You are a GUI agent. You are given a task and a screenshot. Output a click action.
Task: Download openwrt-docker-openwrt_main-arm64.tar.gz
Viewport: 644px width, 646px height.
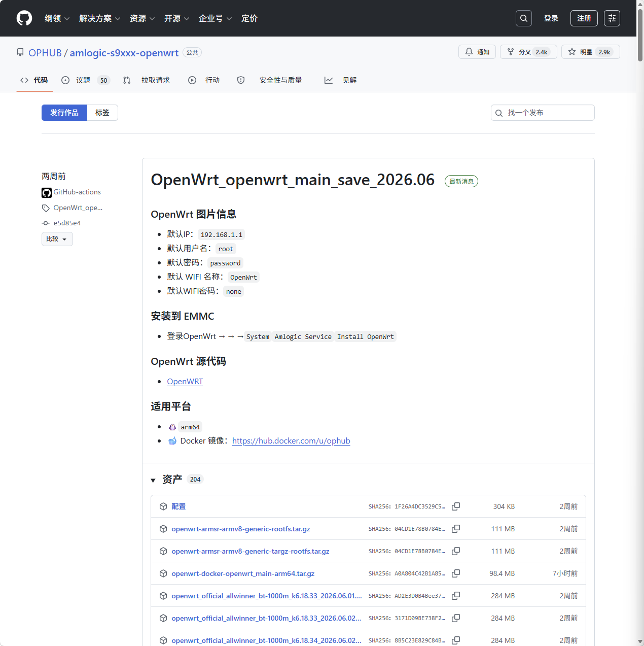pos(243,573)
